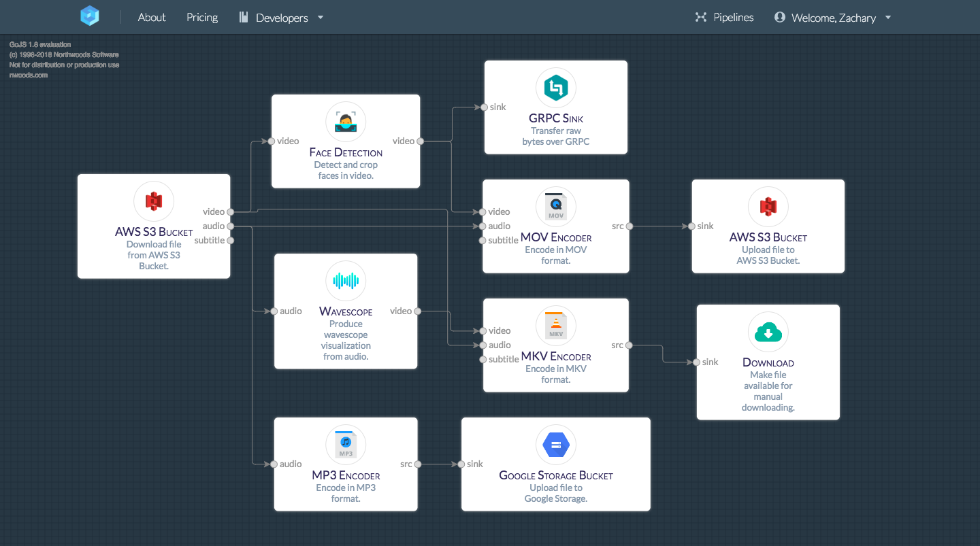The image size is (980, 546).
Task: Click "Make file available for manual downloading." text
Action: [x=768, y=391]
